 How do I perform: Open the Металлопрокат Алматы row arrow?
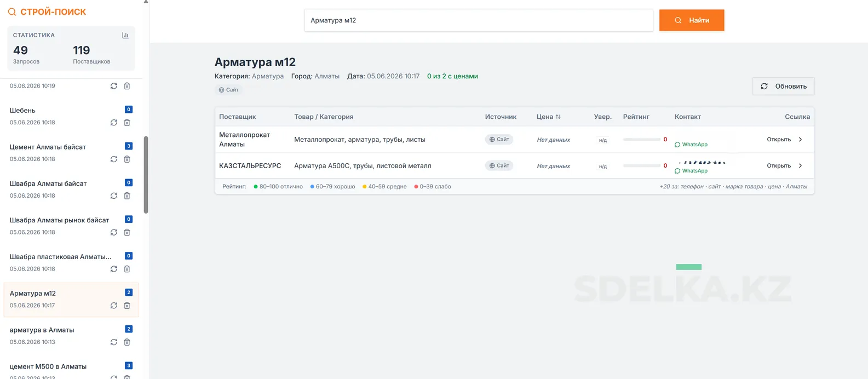pyautogui.click(x=800, y=140)
